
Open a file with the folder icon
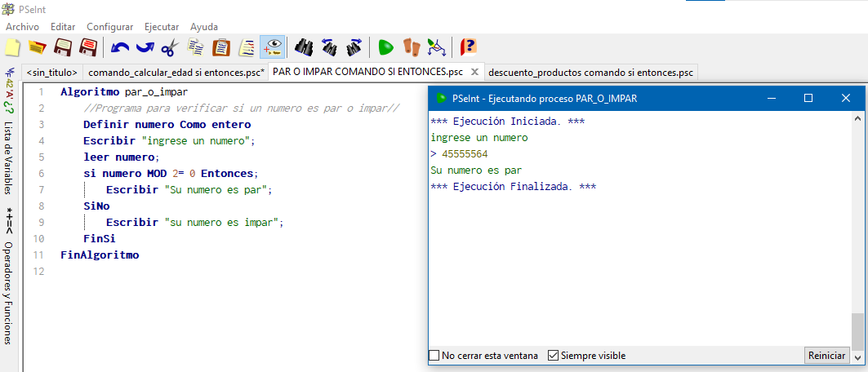37,47
